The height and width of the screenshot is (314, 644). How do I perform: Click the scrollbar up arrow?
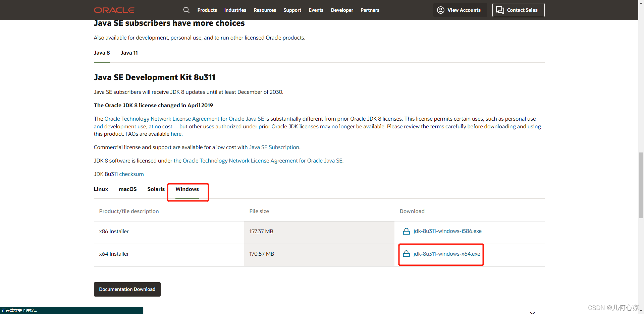641,2
